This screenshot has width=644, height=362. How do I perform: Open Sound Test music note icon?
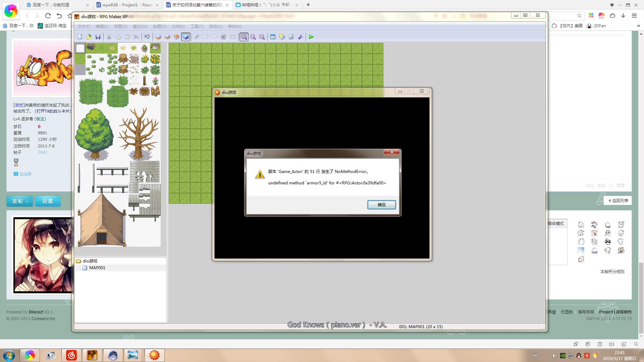click(300, 37)
